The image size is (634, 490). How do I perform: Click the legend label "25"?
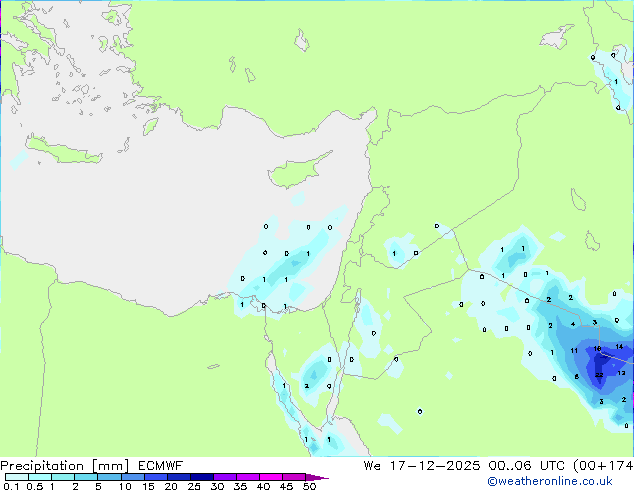click(194, 486)
